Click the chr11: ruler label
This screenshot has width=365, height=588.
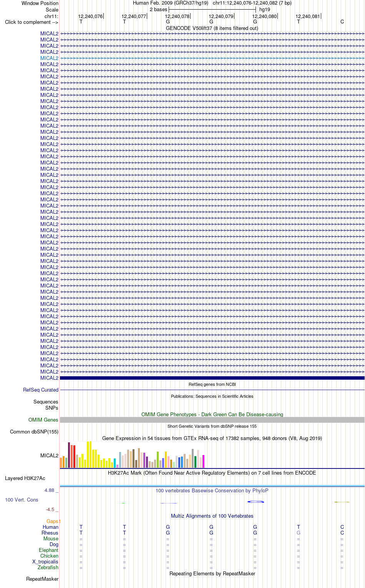tap(51, 17)
